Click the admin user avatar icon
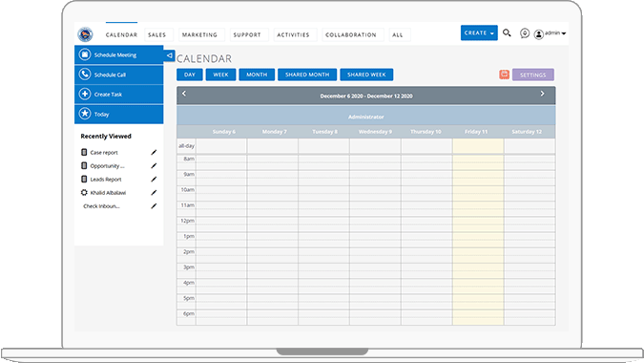Screen dimensions: 644x363 539,34
